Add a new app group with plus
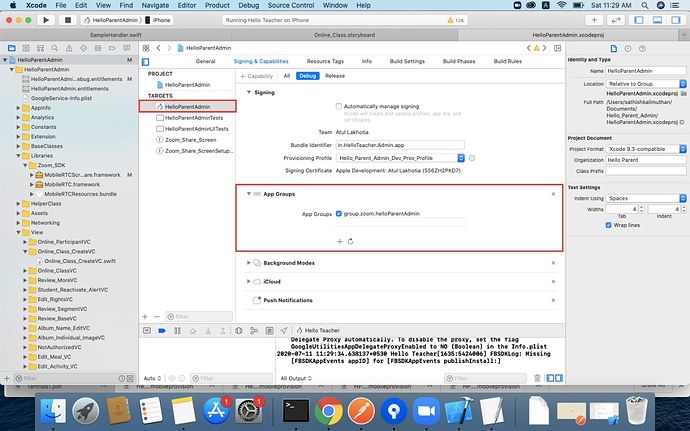690x431 pixels. click(339, 241)
